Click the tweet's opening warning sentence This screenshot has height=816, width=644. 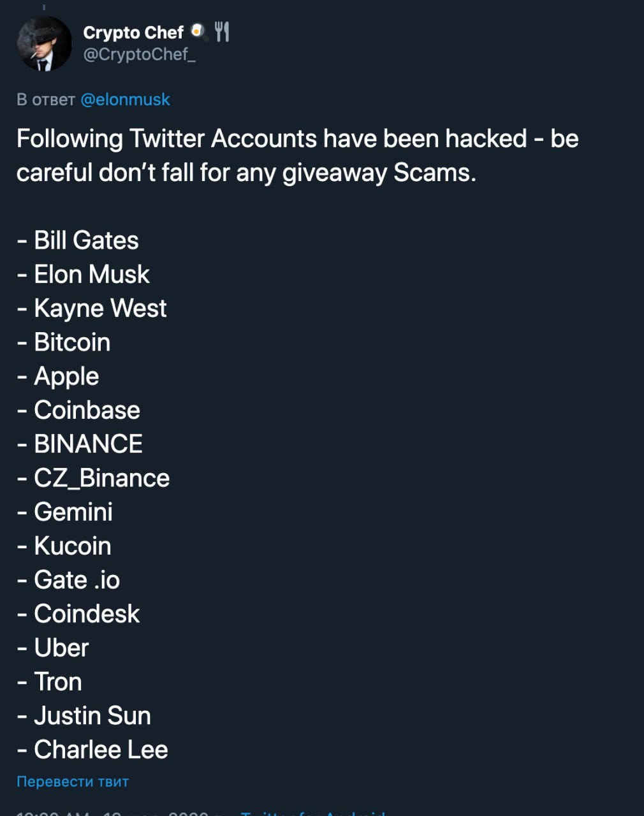(x=297, y=156)
